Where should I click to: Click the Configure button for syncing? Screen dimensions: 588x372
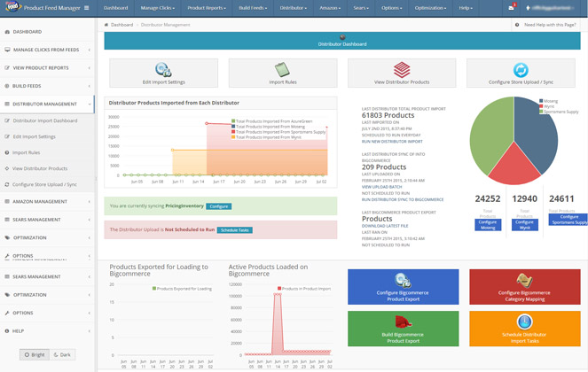(219, 206)
